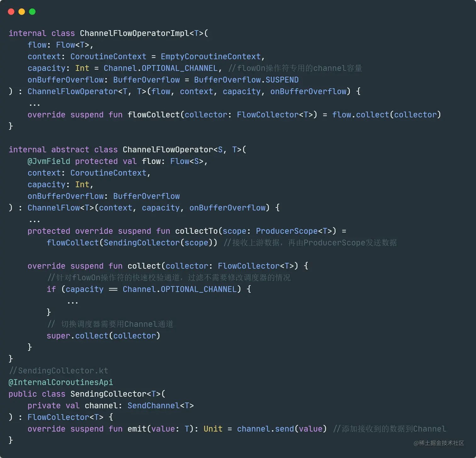
Task: Click the red close dot
Action: pyautogui.click(x=11, y=12)
